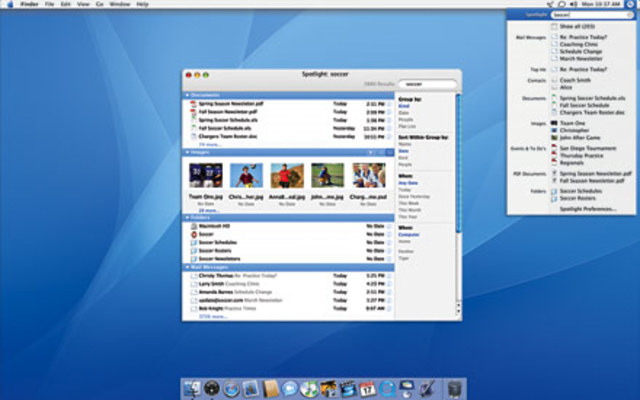
Task: Group results by Kind
Action: pyautogui.click(x=404, y=106)
